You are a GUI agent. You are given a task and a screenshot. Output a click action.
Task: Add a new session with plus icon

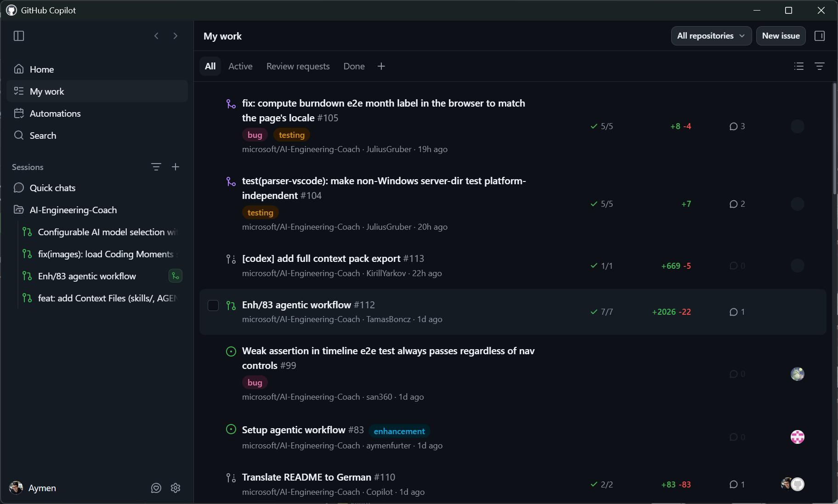pyautogui.click(x=176, y=167)
